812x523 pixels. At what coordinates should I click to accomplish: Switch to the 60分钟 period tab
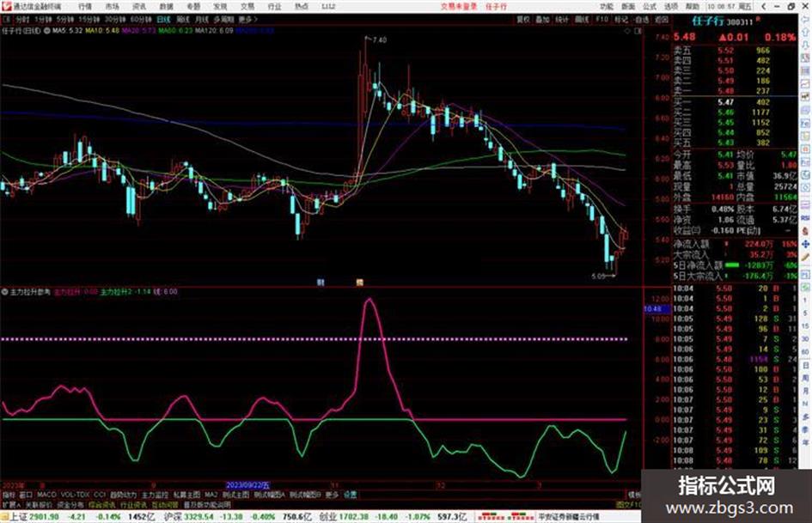coord(141,19)
